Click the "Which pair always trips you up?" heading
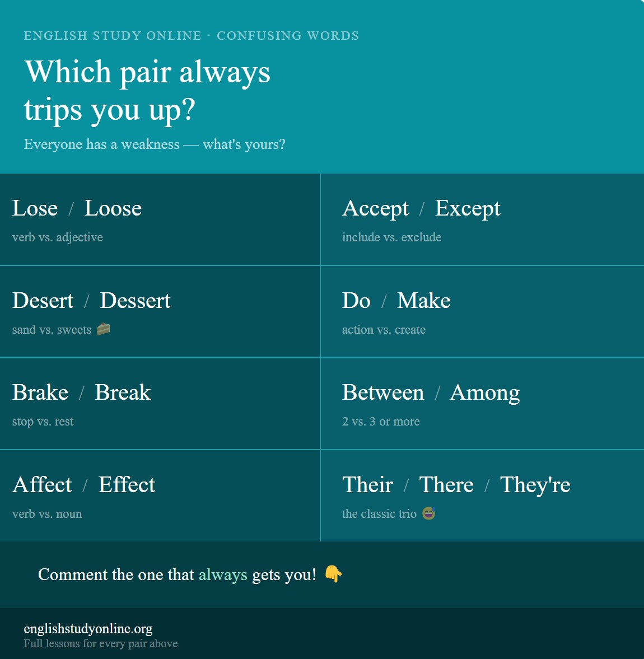 coord(147,90)
